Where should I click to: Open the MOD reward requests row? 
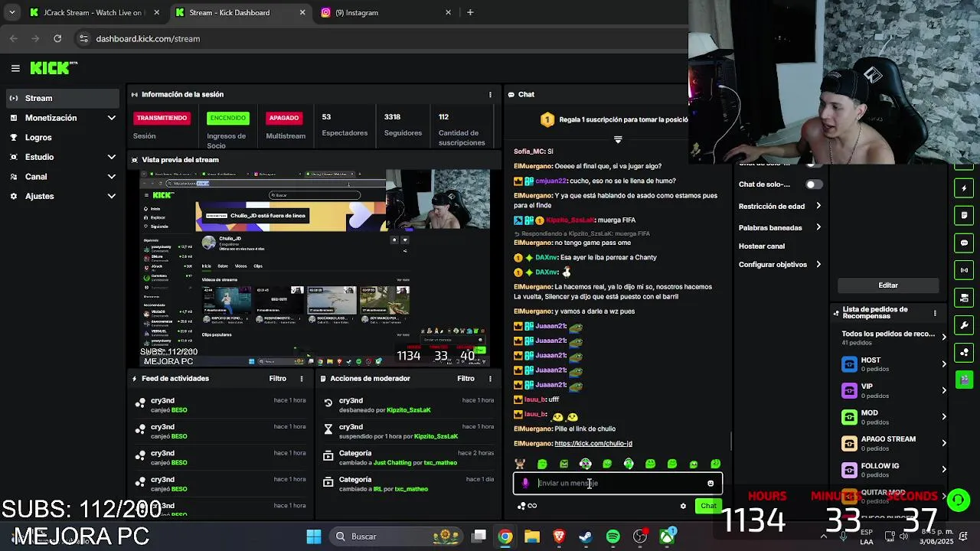pos(893,417)
